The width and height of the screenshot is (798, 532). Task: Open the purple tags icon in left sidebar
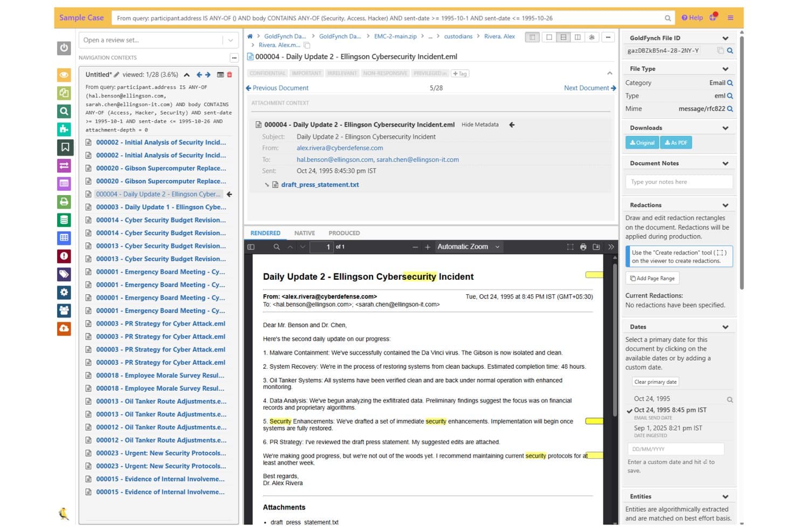click(x=64, y=274)
